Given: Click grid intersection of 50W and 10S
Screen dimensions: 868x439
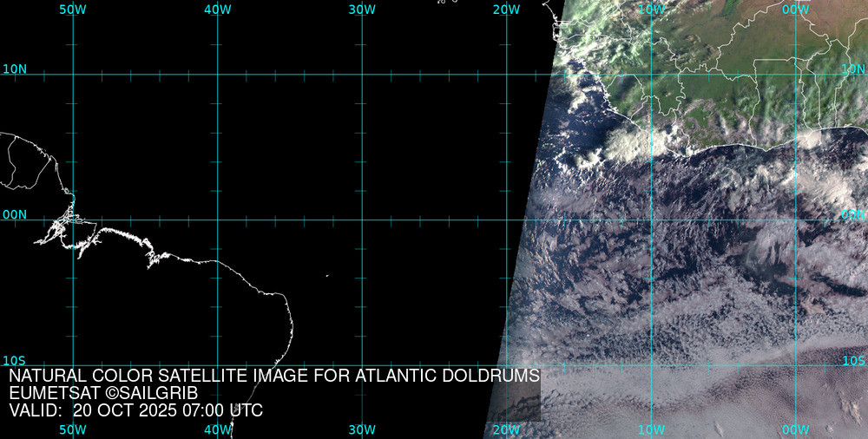Looking at the screenshot, I should (x=73, y=365).
